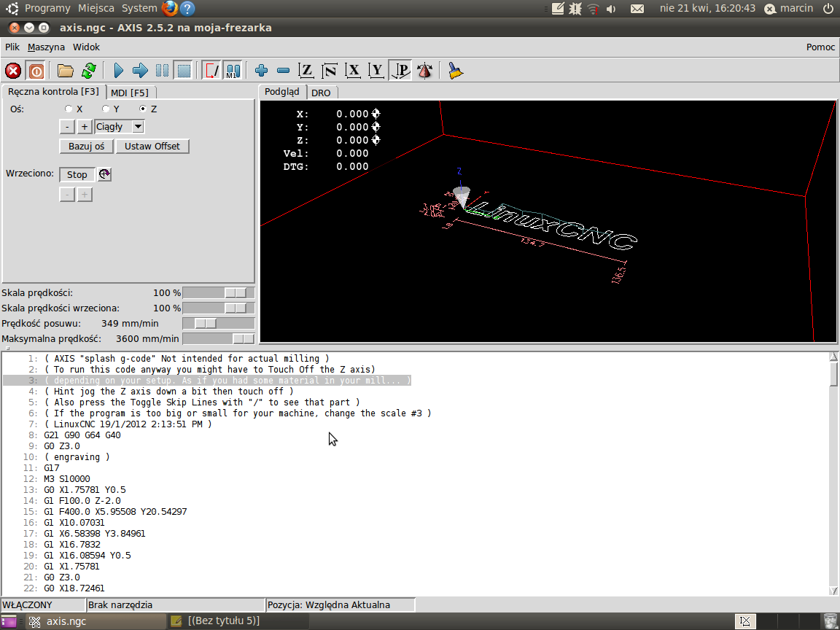Open mail indicator envelope

(637, 9)
